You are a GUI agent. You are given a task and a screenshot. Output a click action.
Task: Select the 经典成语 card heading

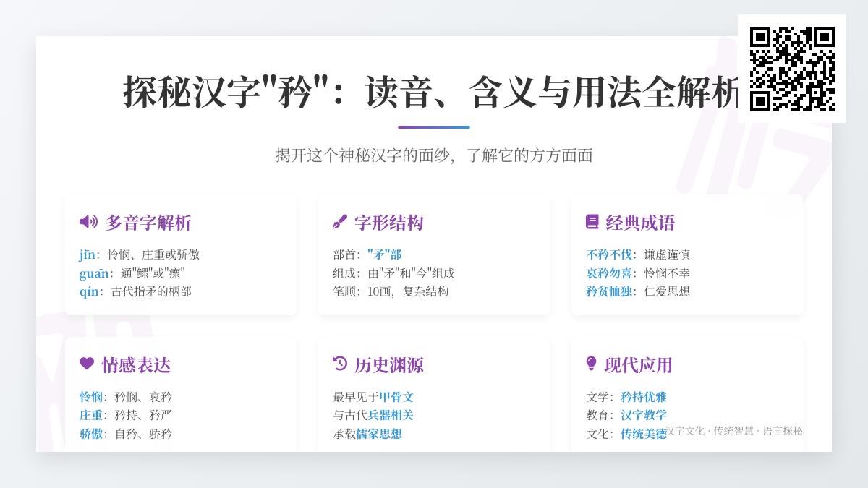click(640, 223)
